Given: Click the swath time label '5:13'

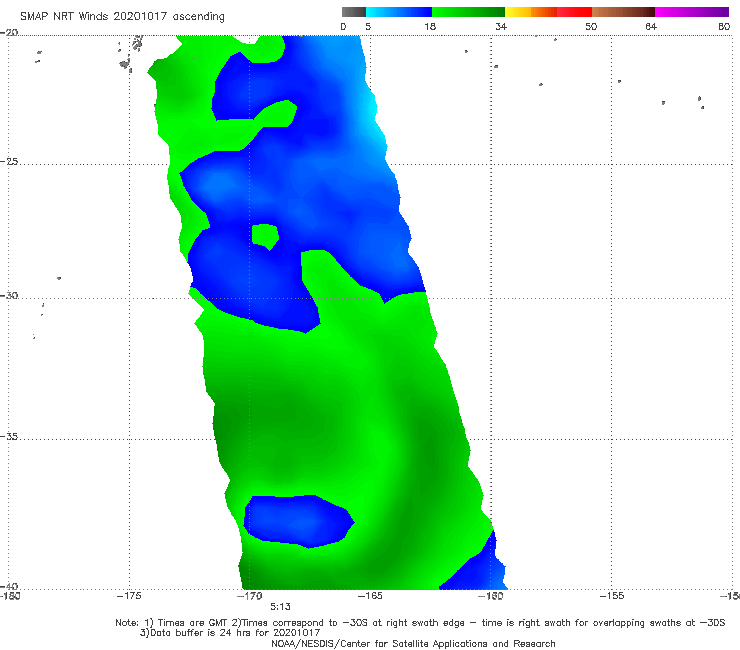Looking at the screenshot, I should coord(280,607).
